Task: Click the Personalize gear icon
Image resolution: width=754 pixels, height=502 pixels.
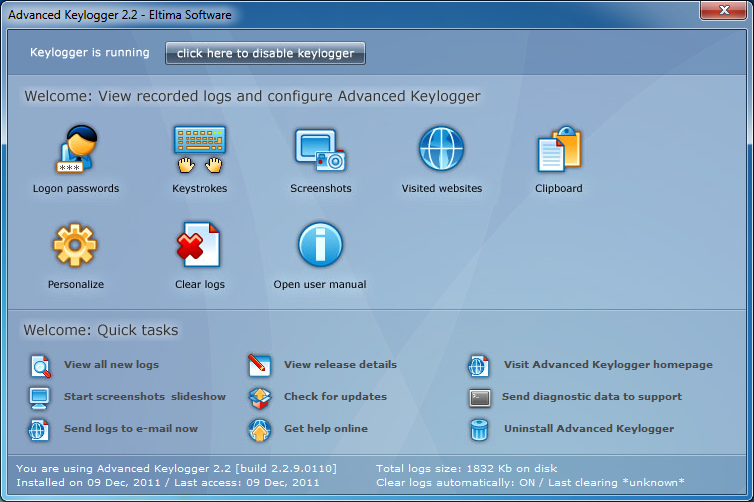Action: [x=76, y=246]
